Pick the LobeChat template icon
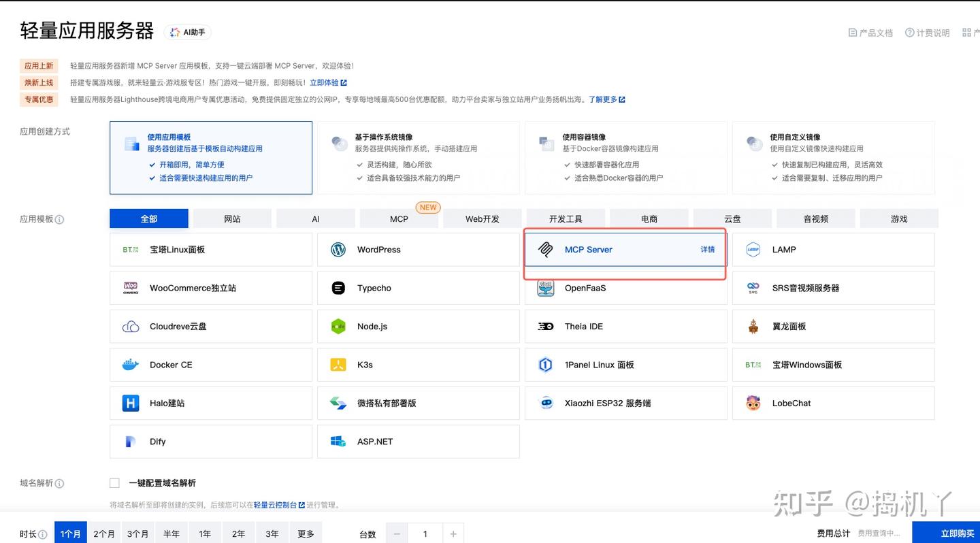The height and width of the screenshot is (543, 980). 753,404
